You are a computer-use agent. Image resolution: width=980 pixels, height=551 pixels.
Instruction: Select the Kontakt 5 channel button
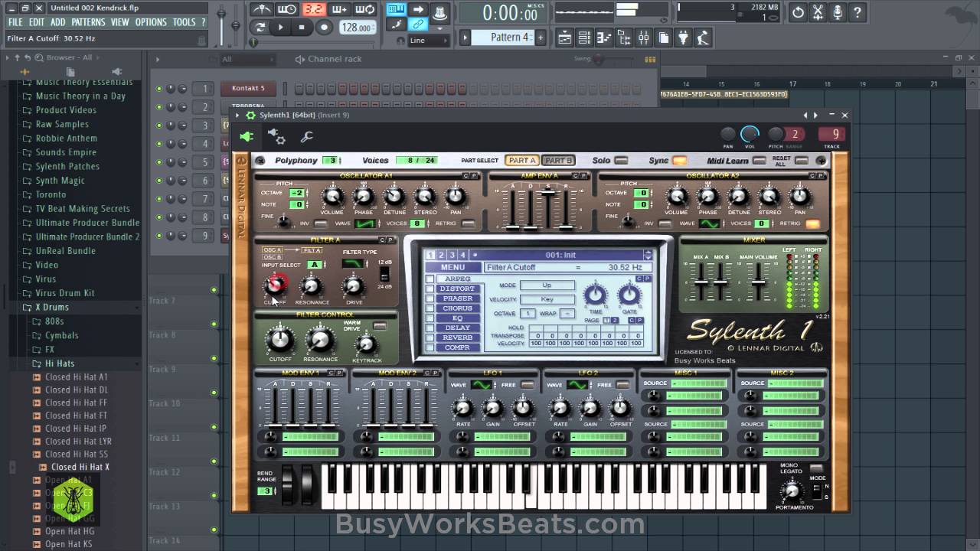click(x=248, y=88)
